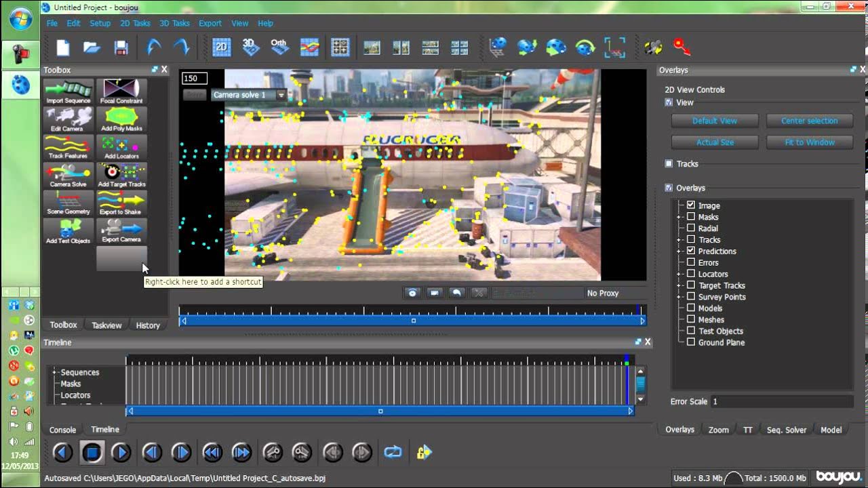
Task: Expand the Tracks node in Overlays tree
Action: [x=679, y=240]
